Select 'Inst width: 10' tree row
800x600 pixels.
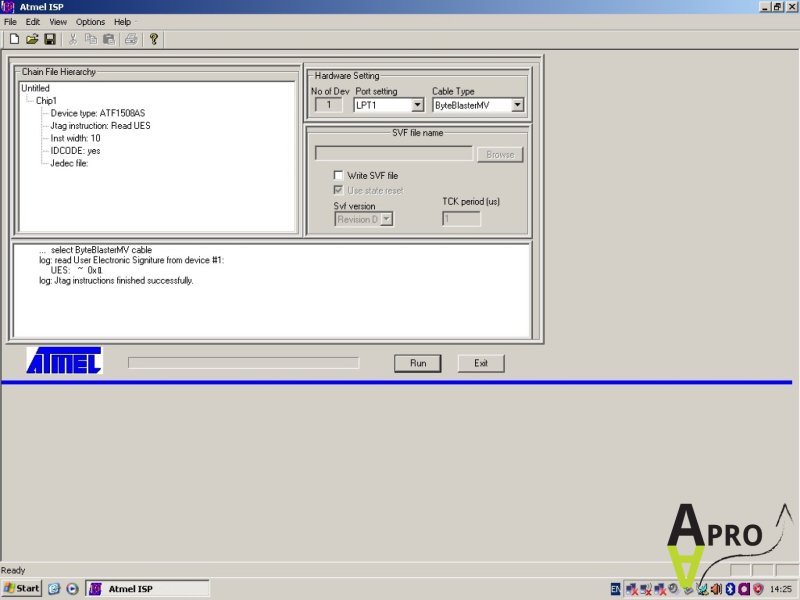pyautogui.click(x=76, y=138)
